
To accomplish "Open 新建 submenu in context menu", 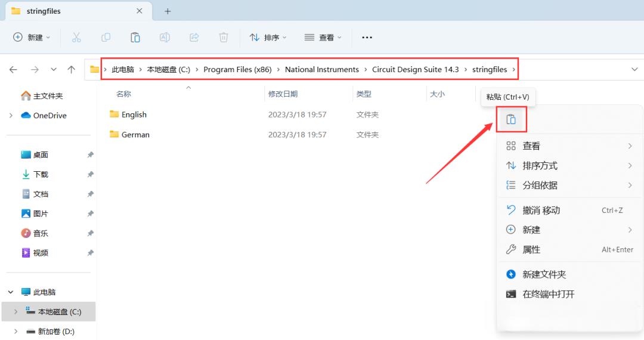I will pyautogui.click(x=569, y=230).
